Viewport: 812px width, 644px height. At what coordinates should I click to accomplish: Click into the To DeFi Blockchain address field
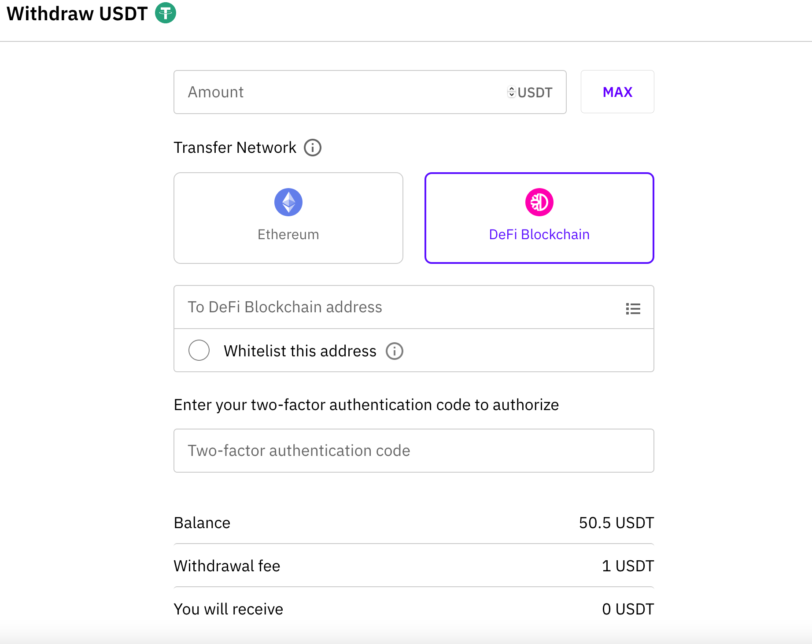click(396, 307)
